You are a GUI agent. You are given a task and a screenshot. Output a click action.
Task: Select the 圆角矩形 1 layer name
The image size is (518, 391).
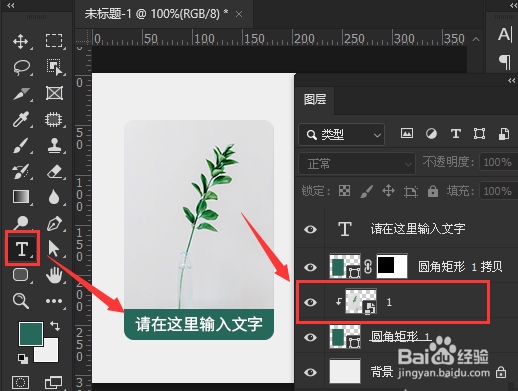tap(401, 337)
